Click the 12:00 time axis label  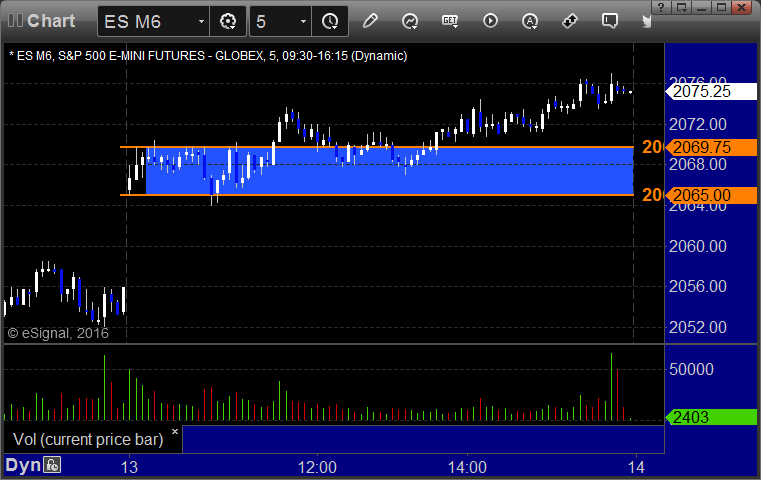pyautogui.click(x=317, y=467)
